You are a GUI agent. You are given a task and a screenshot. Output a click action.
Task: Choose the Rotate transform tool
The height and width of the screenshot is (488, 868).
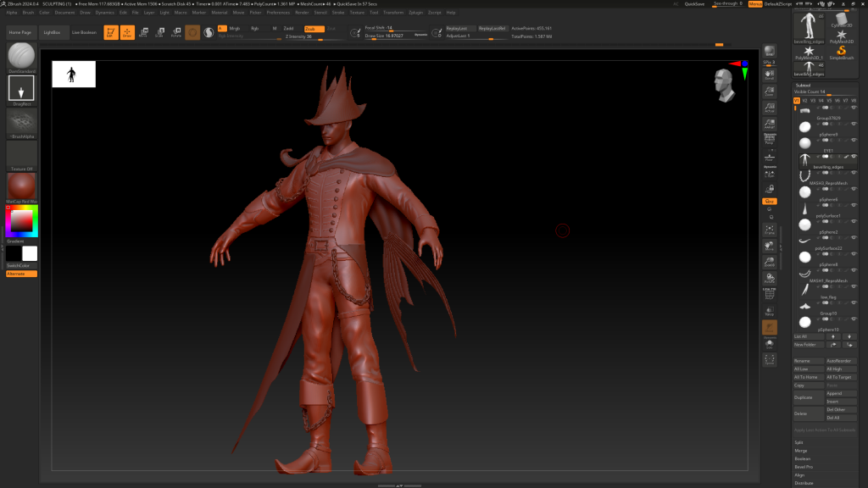coord(175,32)
